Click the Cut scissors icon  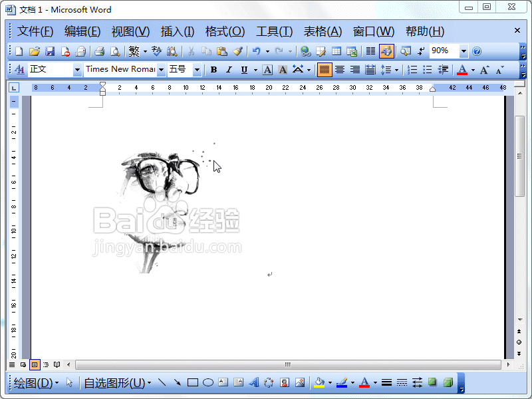191,51
